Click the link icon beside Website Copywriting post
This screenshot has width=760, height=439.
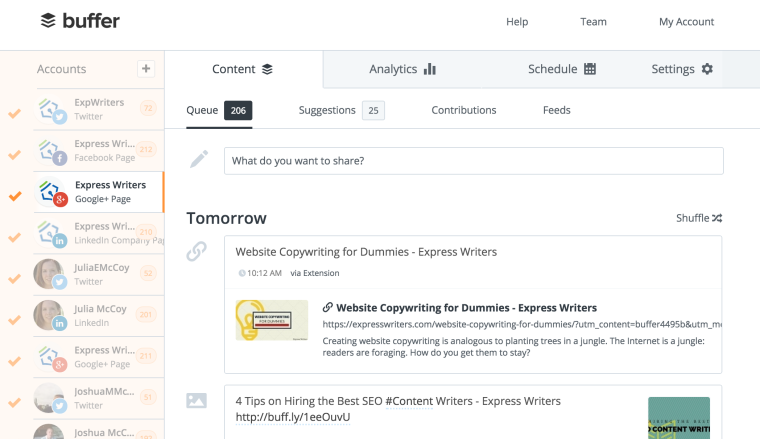[196, 251]
